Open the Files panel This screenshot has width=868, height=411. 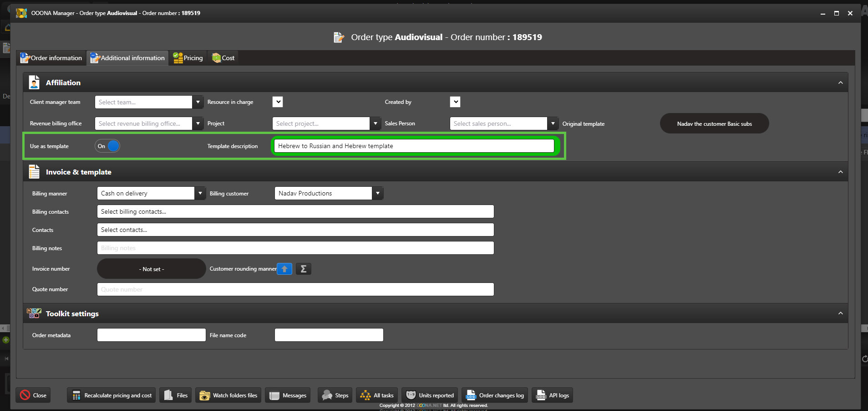pos(176,395)
